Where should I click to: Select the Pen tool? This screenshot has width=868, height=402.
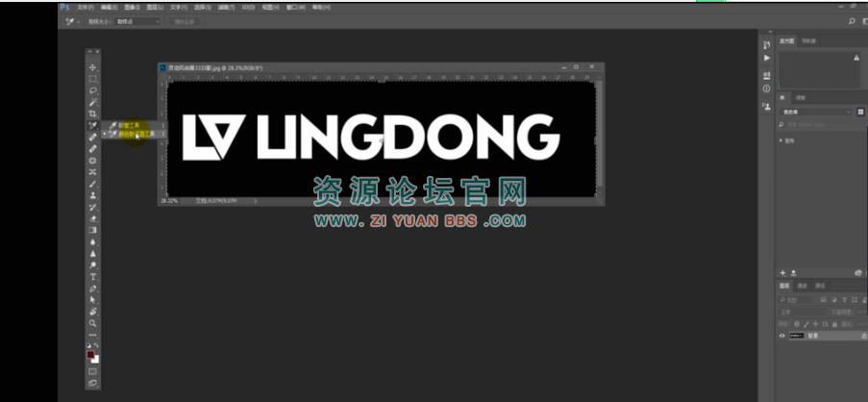tap(92, 289)
